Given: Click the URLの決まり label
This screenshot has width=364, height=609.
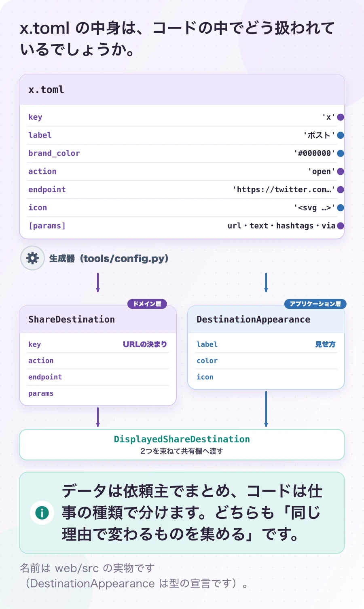Looking at the screenshot, I should [145, 344].
